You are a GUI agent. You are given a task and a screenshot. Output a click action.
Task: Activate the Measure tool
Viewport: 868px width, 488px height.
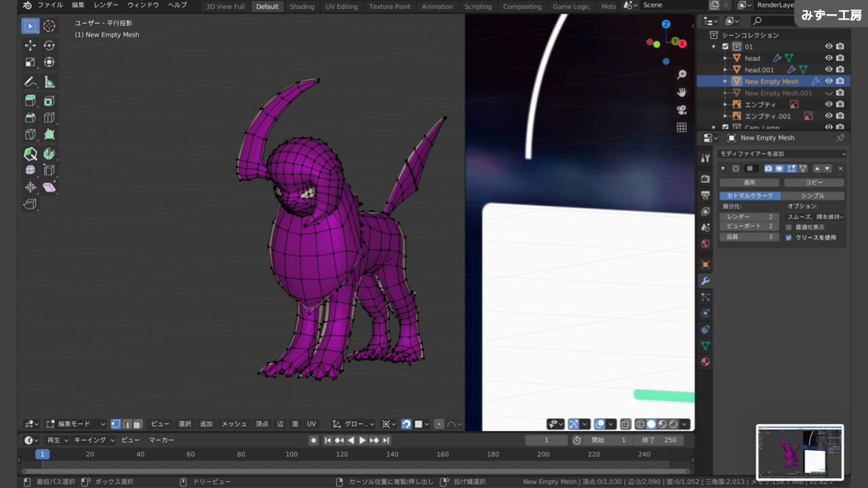50,82
